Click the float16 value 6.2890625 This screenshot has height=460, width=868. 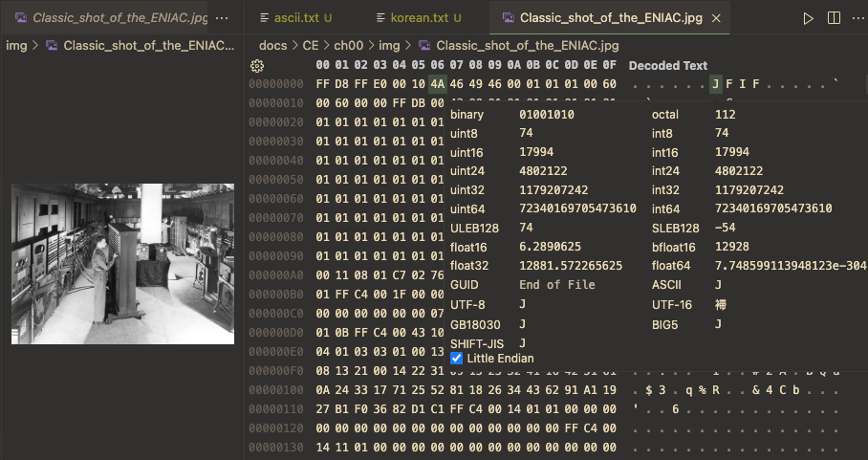551,247
